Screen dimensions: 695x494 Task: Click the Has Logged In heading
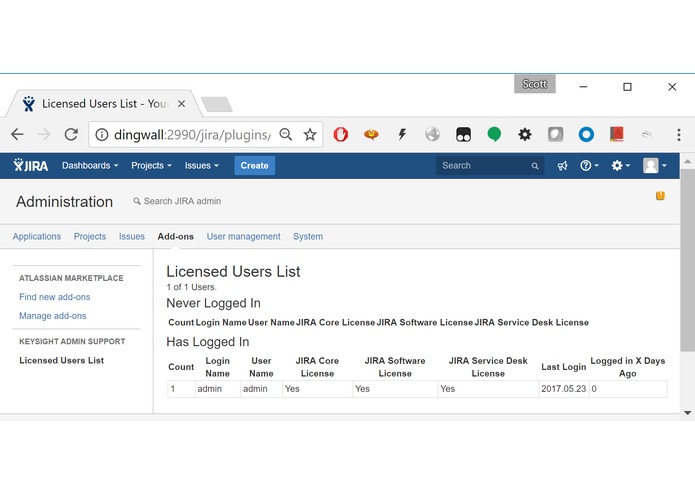click(207, 342)
